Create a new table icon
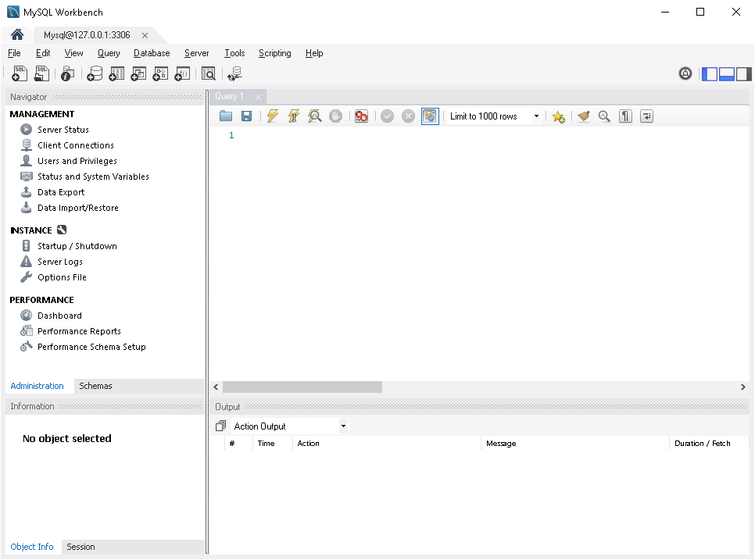 [116, 73]
